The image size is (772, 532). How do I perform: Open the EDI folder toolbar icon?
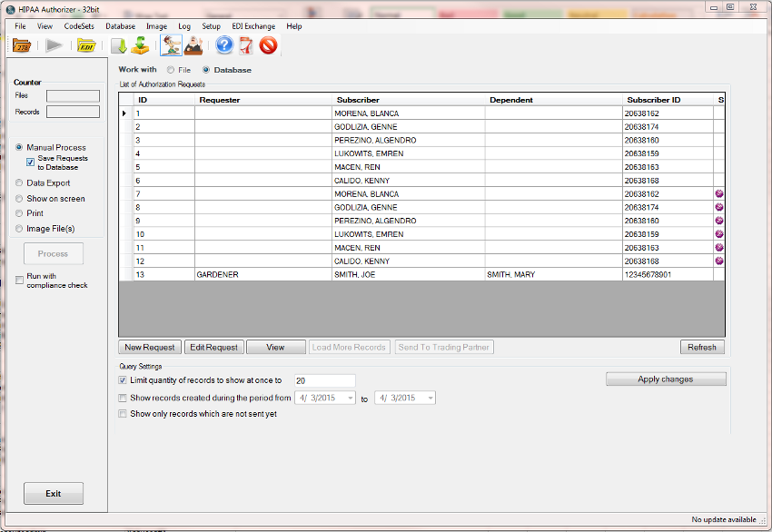tap(87, 45)
